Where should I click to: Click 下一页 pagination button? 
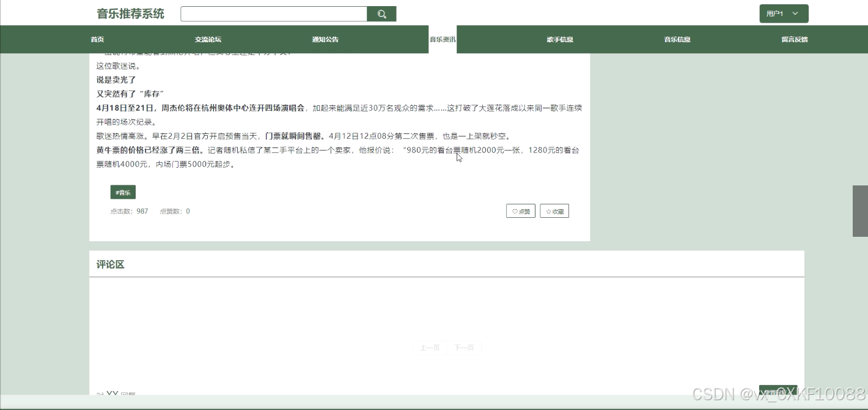(465, 348)
